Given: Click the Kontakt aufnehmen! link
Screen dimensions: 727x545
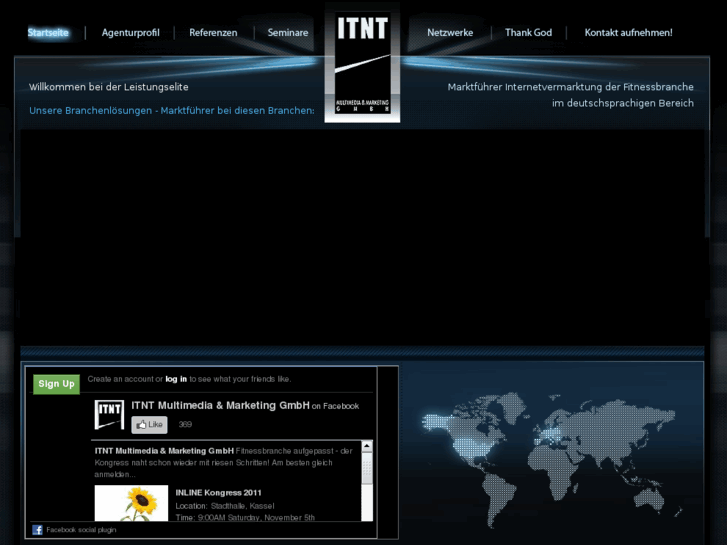Looking at the screenshot, I should coord(628,32).
